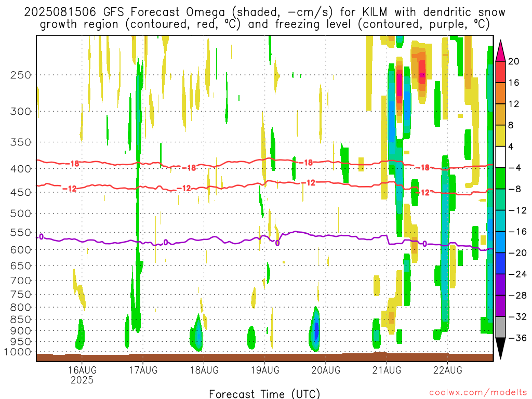The image size is (532, 399).
Task: Click the 600 pressure level label
Action: click(x=21, y=250)
